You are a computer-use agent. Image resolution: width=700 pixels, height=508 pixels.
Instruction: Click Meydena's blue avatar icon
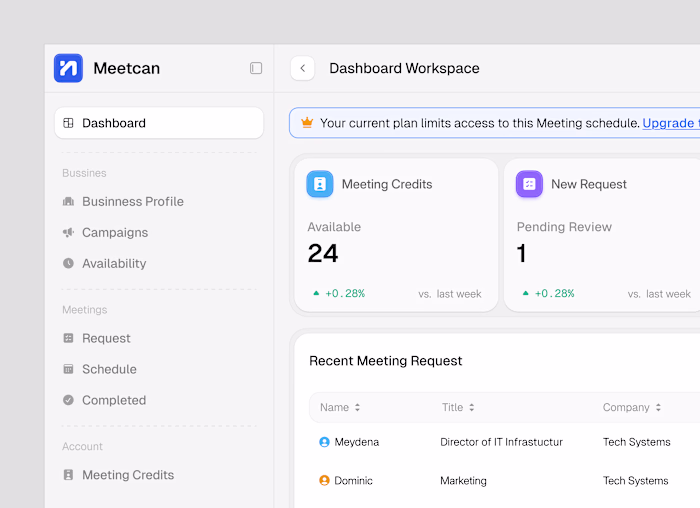click(325, 442)
